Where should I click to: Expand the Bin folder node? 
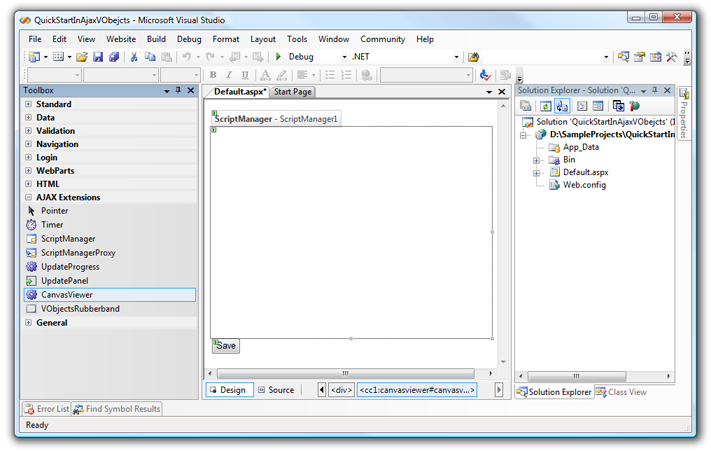(x=537, y=160)
